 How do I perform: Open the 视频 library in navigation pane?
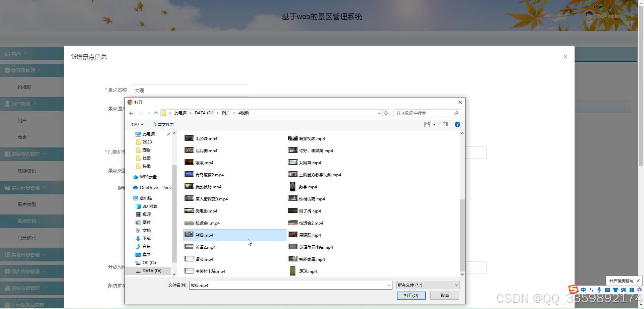143,214
